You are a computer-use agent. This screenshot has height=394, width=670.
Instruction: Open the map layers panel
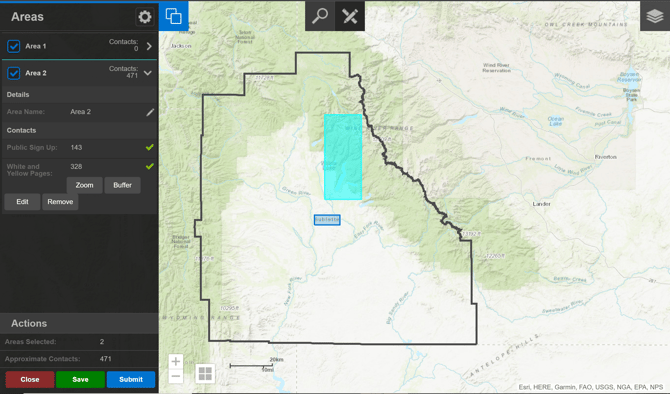655,16
